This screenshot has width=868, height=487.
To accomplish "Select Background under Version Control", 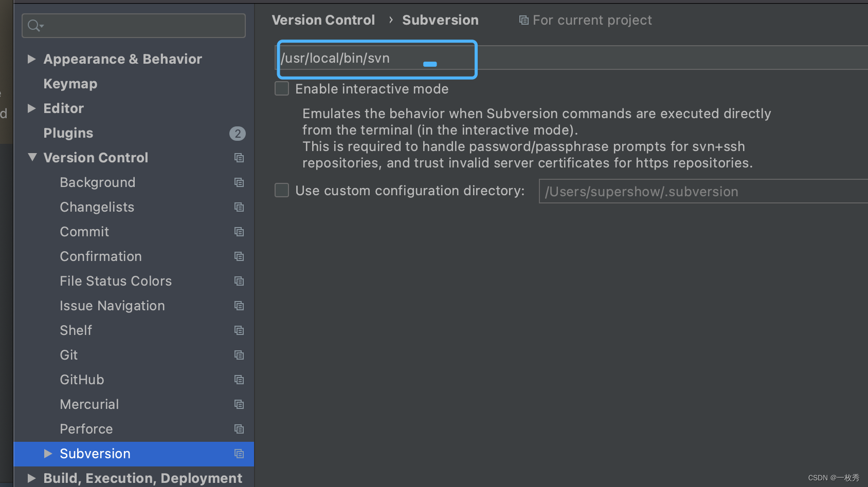I will 98,182.
